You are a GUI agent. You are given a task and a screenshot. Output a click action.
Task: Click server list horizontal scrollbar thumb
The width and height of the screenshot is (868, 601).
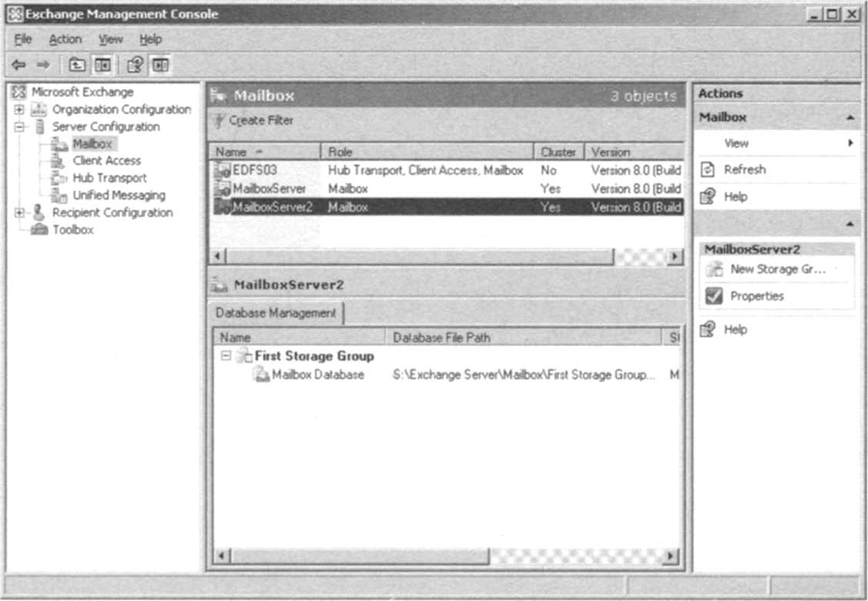tap(421, 257)
